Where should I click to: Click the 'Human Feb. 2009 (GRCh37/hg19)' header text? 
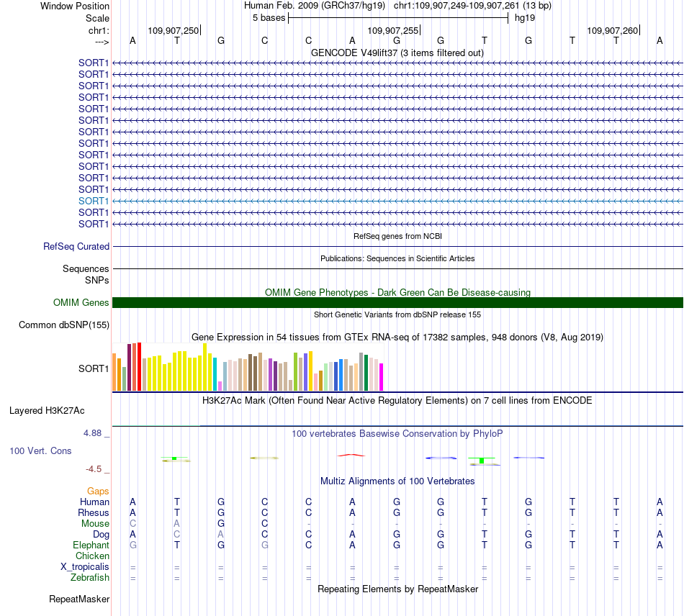pos(315,6)
